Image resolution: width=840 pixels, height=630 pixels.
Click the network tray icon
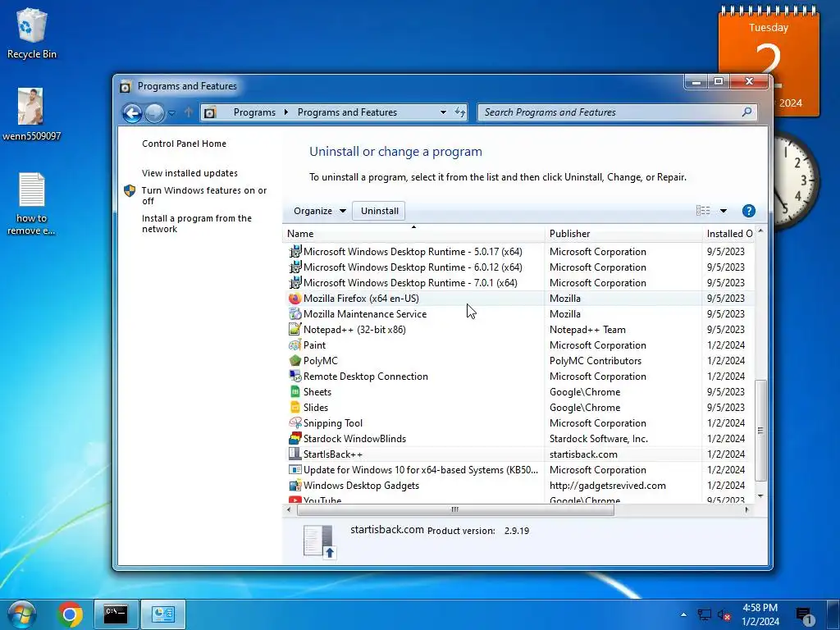click(704, 615)
